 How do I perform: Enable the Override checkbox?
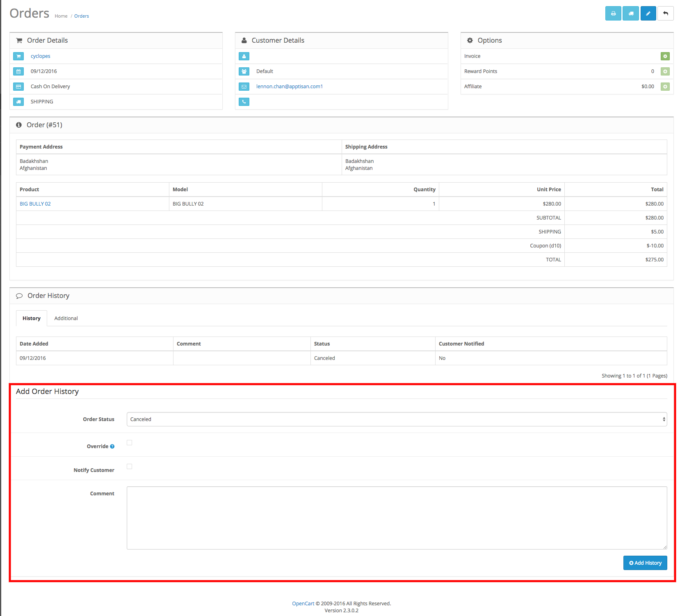130,443
